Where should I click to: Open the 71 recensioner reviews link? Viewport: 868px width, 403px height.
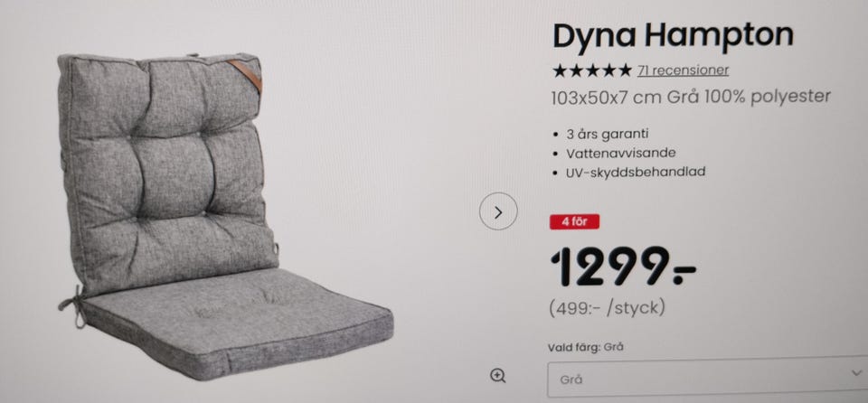click(684, 70)
